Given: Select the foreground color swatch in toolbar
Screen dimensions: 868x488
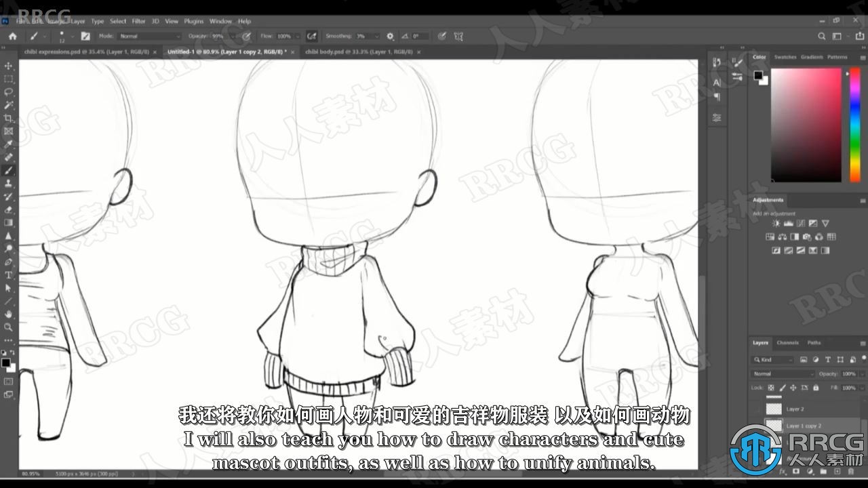Looking at the screenshot, I should click(5, 363).
